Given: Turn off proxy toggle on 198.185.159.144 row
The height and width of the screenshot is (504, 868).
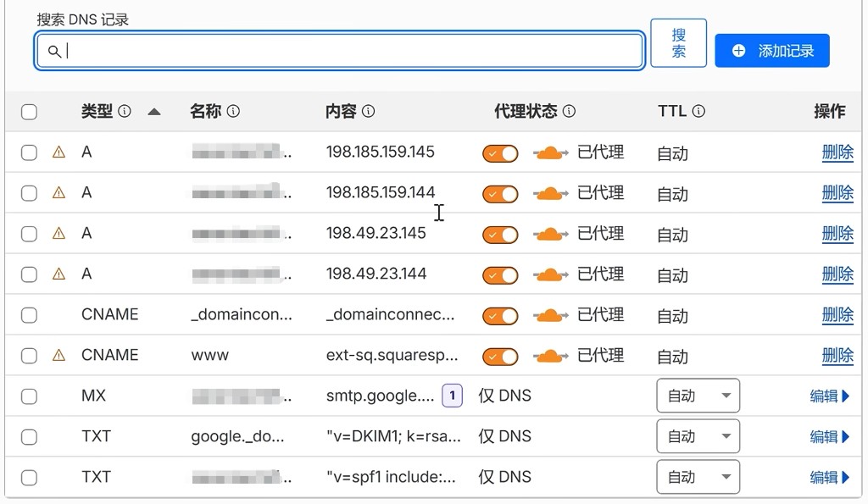Looking at the screenshot, I should (x=500, y=194).
